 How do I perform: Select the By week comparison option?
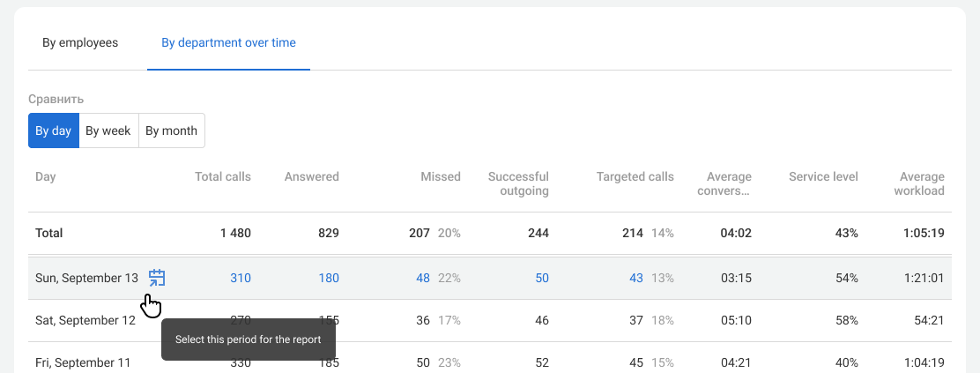click(x=108, y=131)
